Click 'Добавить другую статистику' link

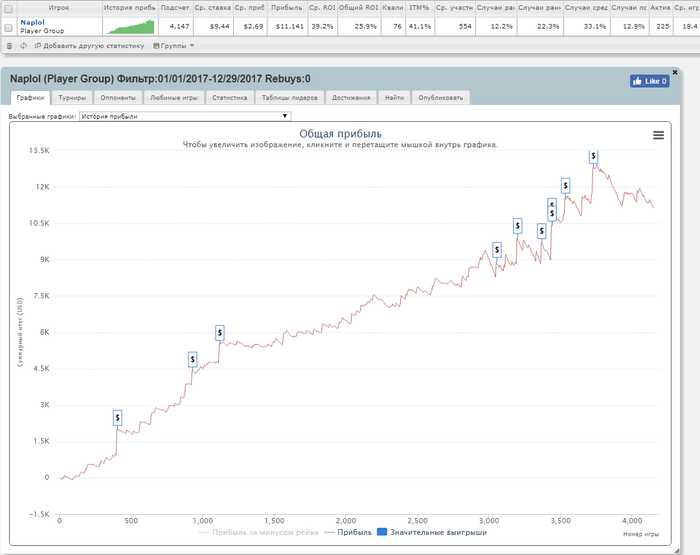90,46
